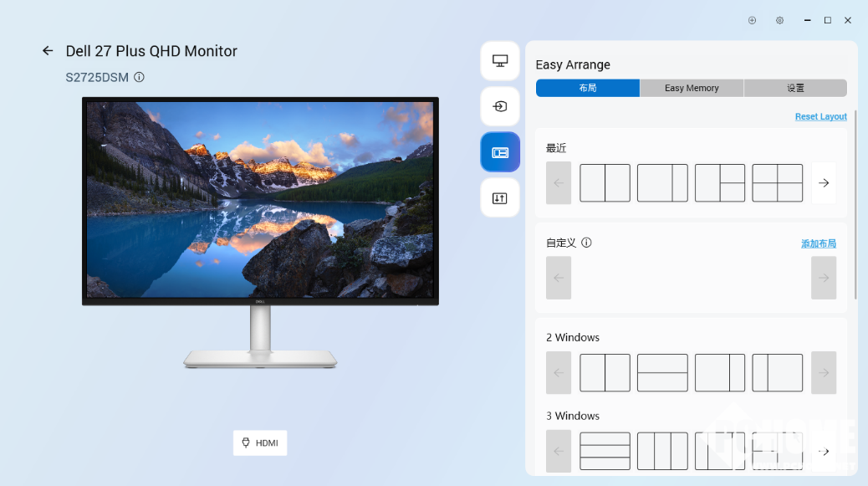Viewport: 868px width, 486px height.
Task: Open the display settings sidebar icon
Action: pyautogui.click(x=500, y=61)
